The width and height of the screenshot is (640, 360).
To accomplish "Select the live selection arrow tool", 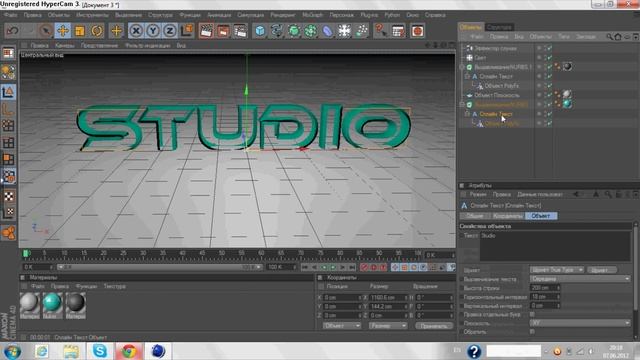I will tap(46, 31).
